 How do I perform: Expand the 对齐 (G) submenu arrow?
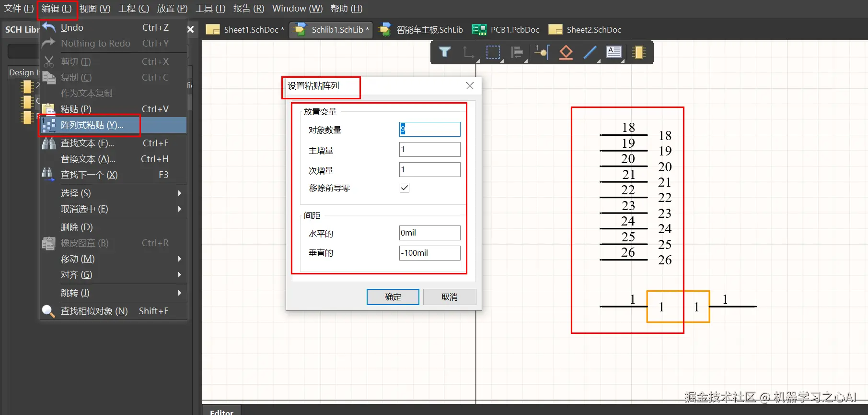point(180,274)
